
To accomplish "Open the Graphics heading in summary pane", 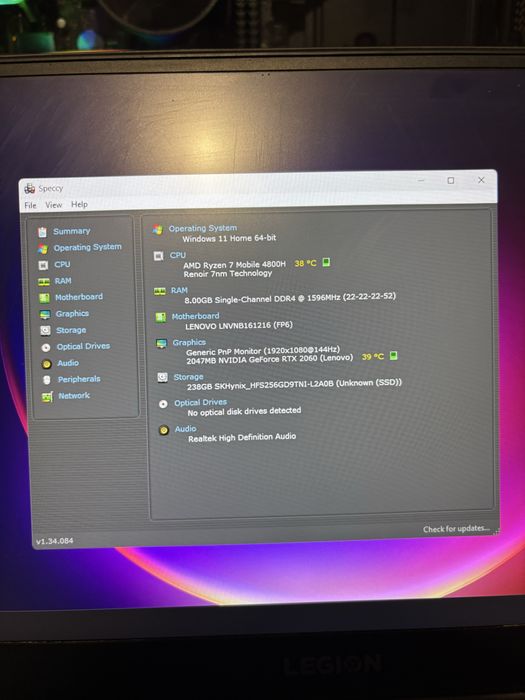I will (x=189, y=343).
